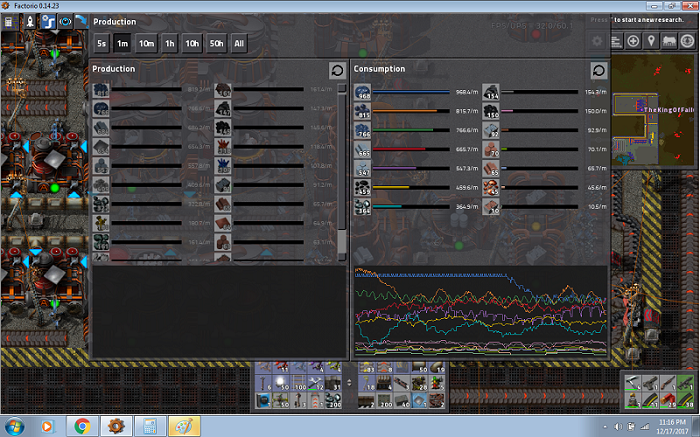Open the Calculator app in the taskbar

click(150, 426)
